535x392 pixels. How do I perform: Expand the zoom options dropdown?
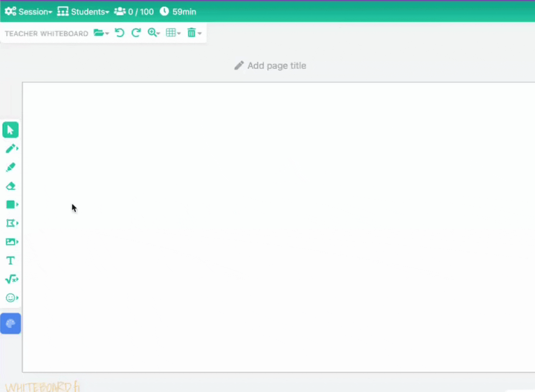pyautogui.click(x=154, y=33)
